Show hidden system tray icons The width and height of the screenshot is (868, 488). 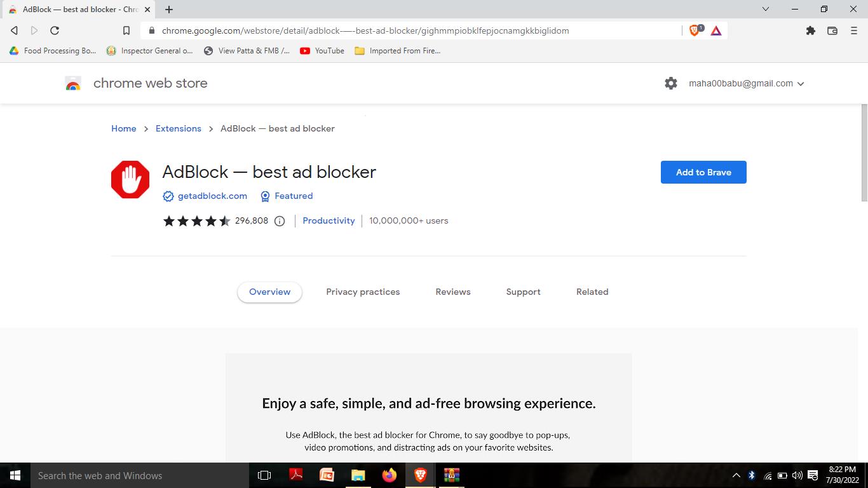pos(736,475)
